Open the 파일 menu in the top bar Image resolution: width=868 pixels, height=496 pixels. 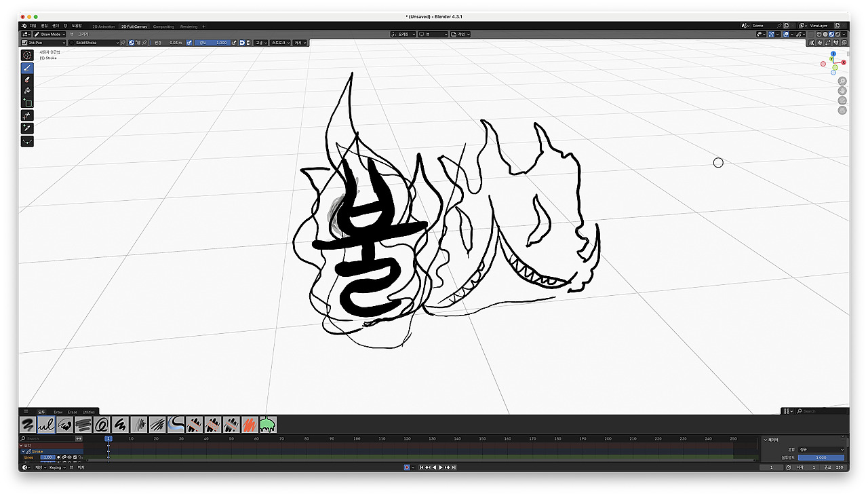(33, 24)
